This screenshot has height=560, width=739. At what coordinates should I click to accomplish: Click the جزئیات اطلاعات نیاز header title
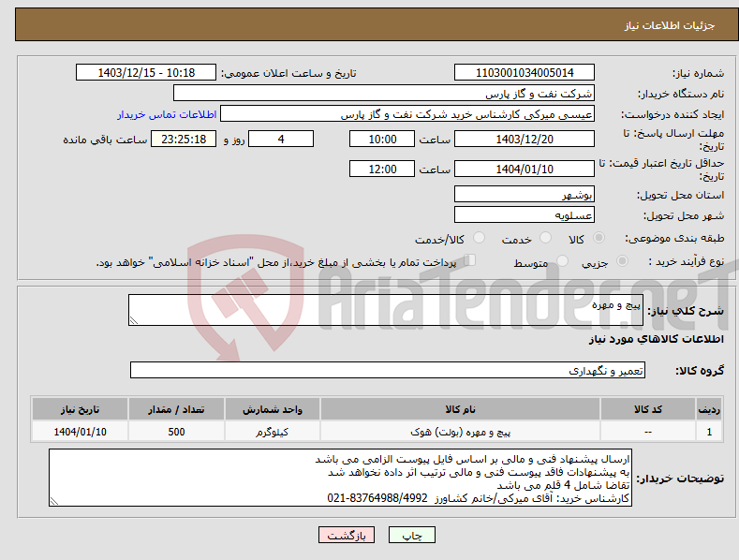pos(670,25)
